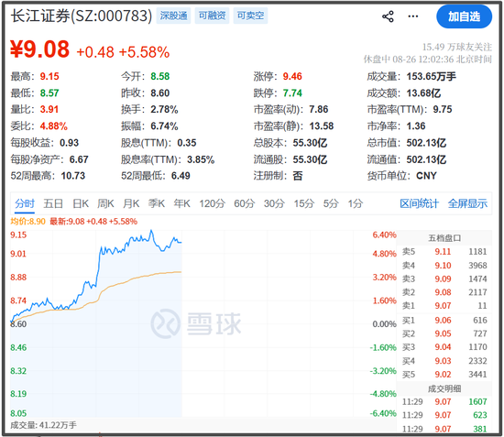Select the 深股通 tag
This screenshot has width=504, height=437.
coord(173,16)
